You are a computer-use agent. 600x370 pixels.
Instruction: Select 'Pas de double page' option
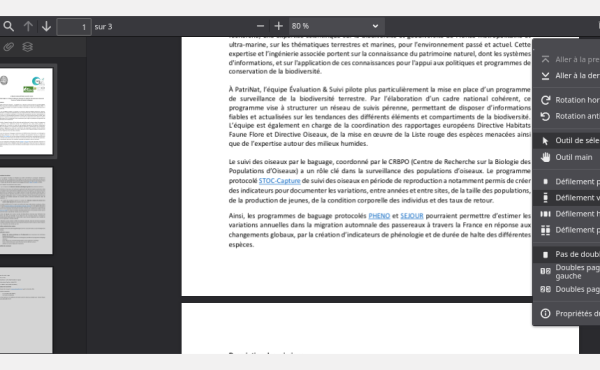point(567,254)
